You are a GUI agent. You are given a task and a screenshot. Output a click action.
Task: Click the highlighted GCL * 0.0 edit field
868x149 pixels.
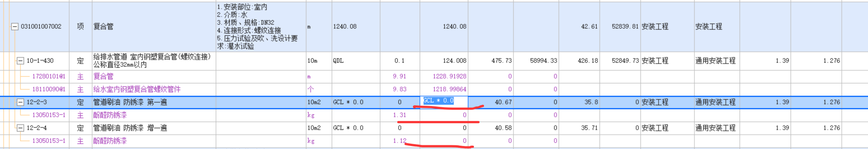pos(444,101)
